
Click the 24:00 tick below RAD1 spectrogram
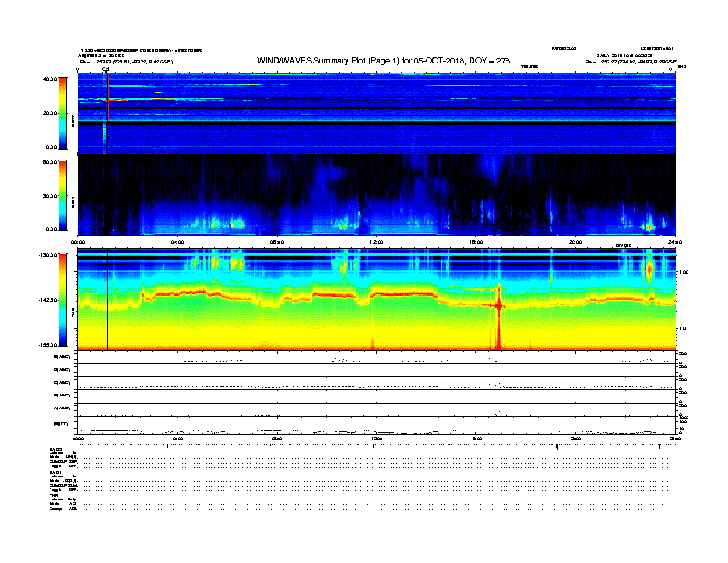click(675, 242)
